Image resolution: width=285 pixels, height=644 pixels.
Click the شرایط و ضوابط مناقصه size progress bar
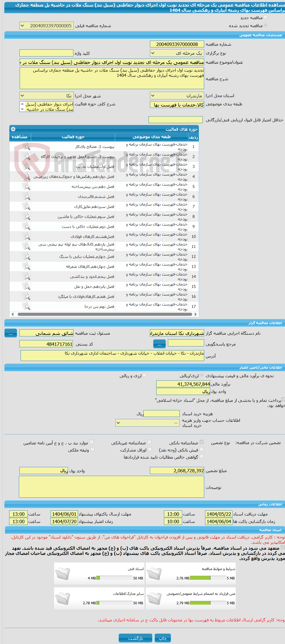[208, 578]
